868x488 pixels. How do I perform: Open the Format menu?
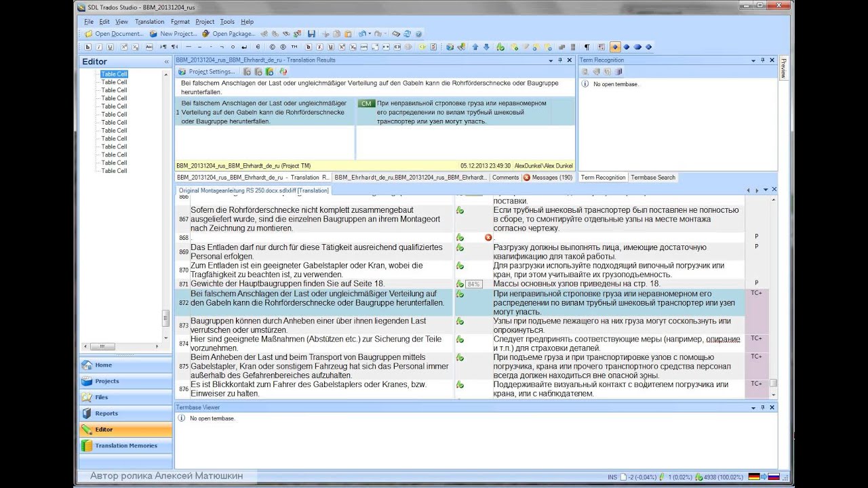[x=180, y=22]
